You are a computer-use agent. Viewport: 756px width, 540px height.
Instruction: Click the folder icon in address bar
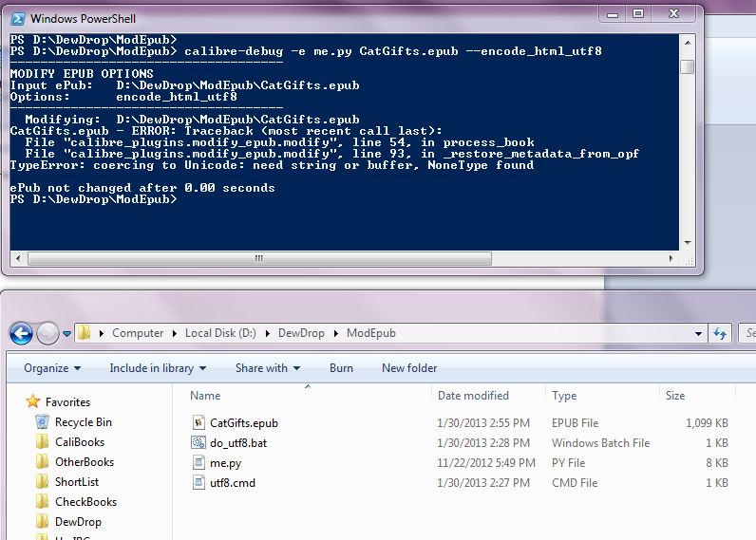[x=85, y=333]
